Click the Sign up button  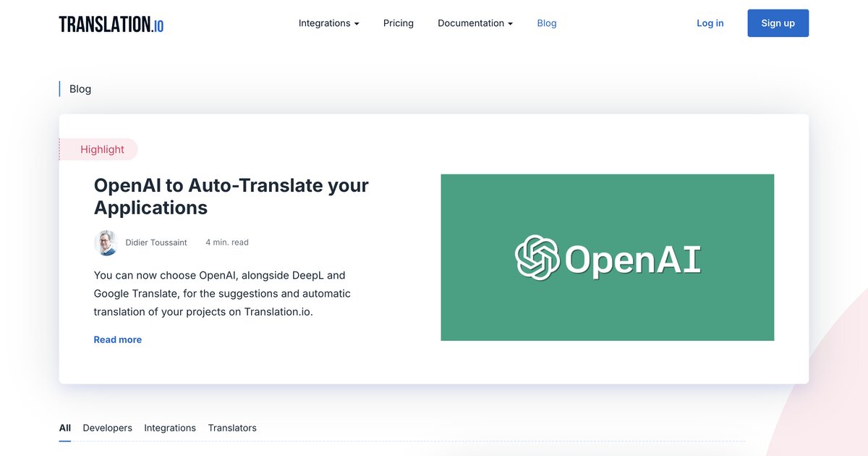tap(778, 22)
